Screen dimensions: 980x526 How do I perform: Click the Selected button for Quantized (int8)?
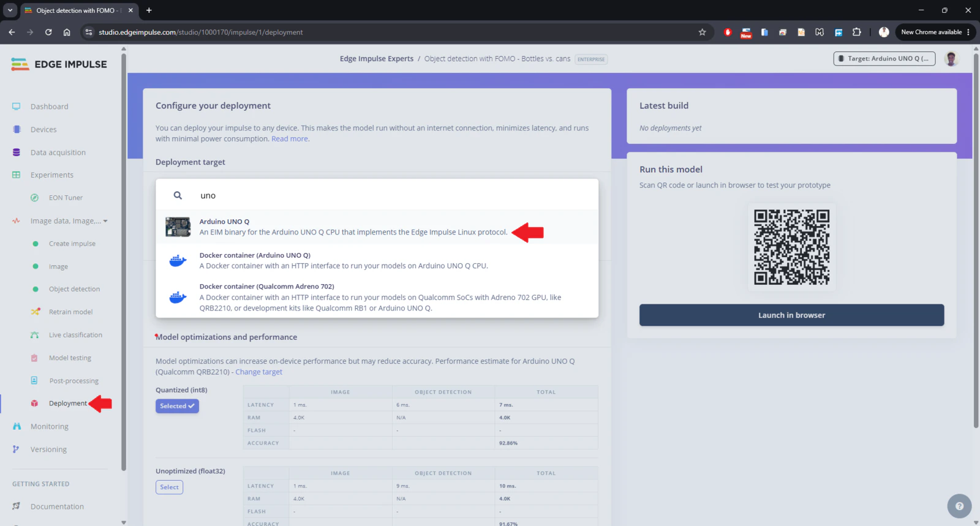coord(177,406)
